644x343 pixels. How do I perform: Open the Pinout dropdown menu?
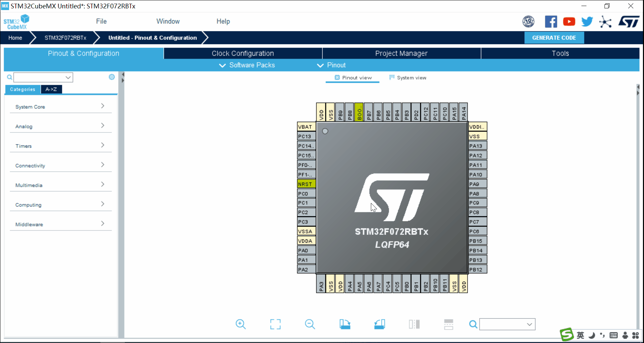pos(331,65)
